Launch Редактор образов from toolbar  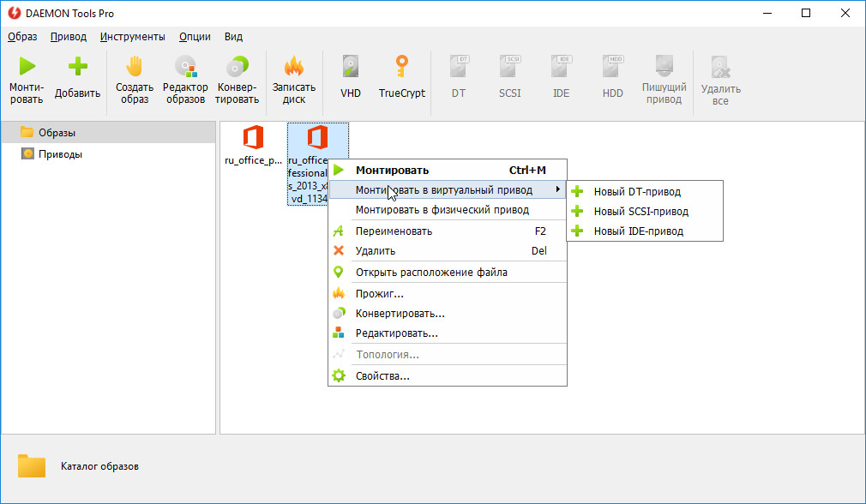coord(185,67)
